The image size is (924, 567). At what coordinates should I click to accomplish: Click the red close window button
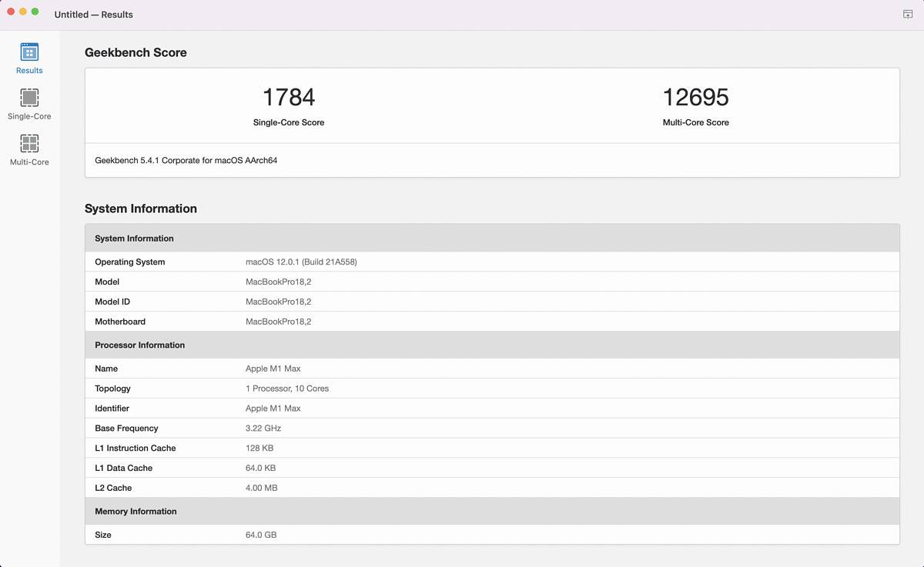click(x=11, y=12)
